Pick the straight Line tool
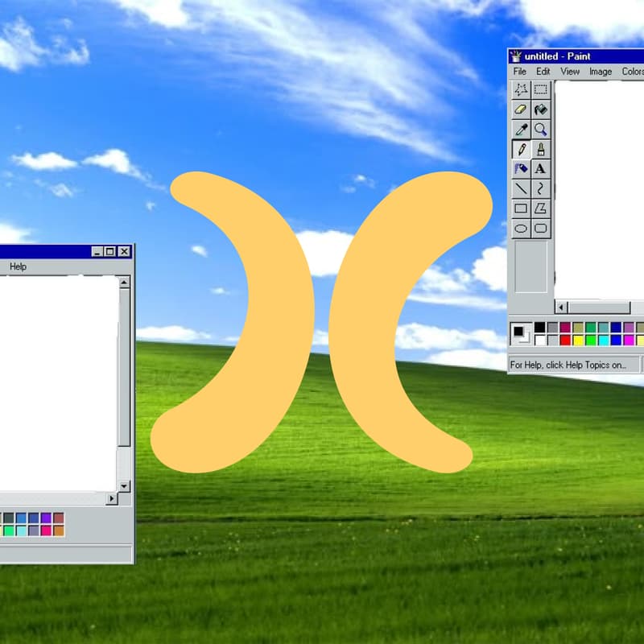The image size is (644, 644). pos(521,188)
